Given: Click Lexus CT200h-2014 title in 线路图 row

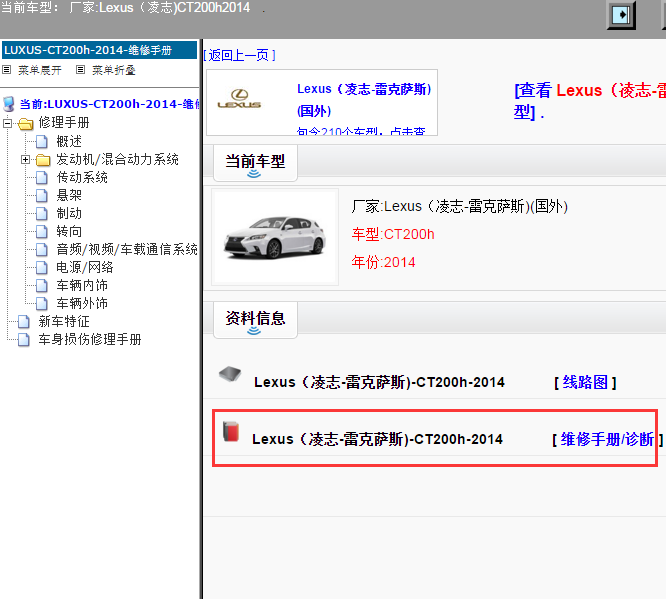Looking at the screenshot, I should (379, 382).
